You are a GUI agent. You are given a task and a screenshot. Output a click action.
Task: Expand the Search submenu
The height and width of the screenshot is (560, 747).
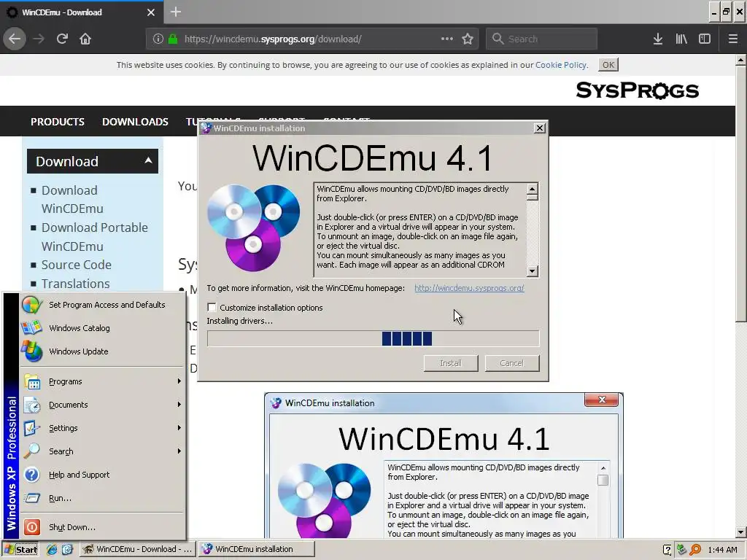click(x=102, y=451)
